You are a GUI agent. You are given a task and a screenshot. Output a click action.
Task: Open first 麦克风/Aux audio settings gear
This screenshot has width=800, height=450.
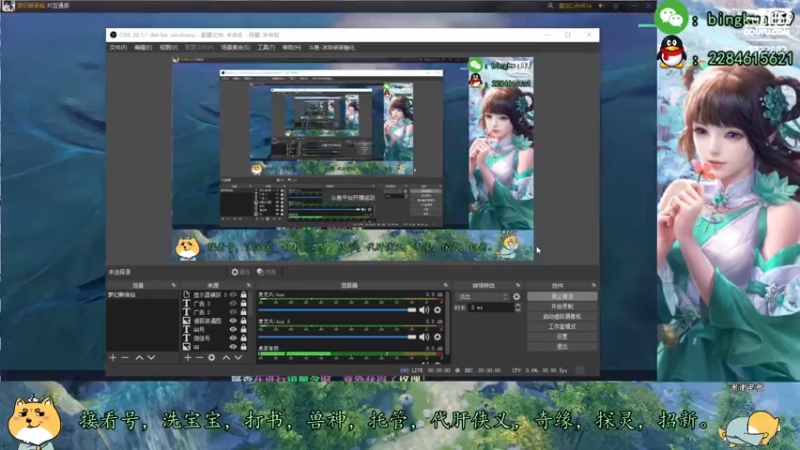click(437, 310)
